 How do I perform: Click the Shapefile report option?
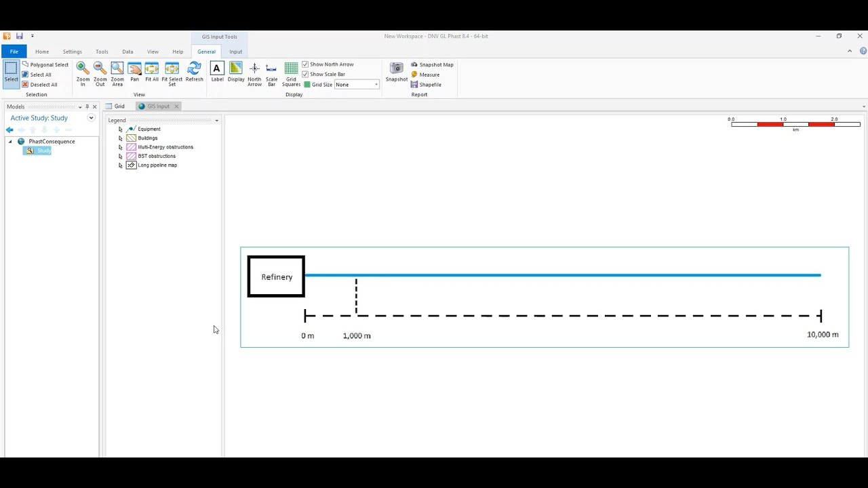[x=426, y=85]
